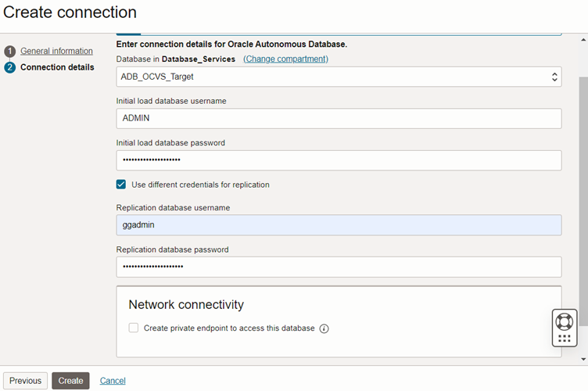This screenshot has height=391, width=588.
Task: Enable Create private endpoint checkbox
Action: coord(134,328)
